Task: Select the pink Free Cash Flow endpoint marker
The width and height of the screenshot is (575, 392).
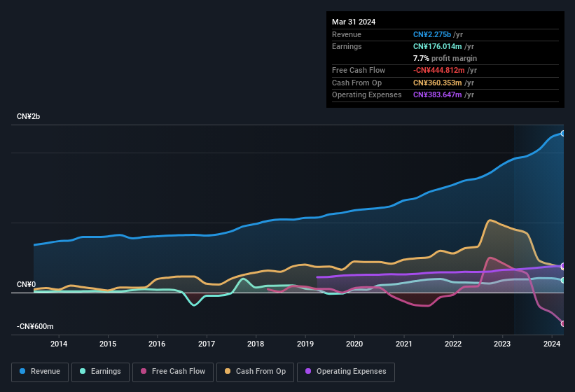Action: [562, 323]
